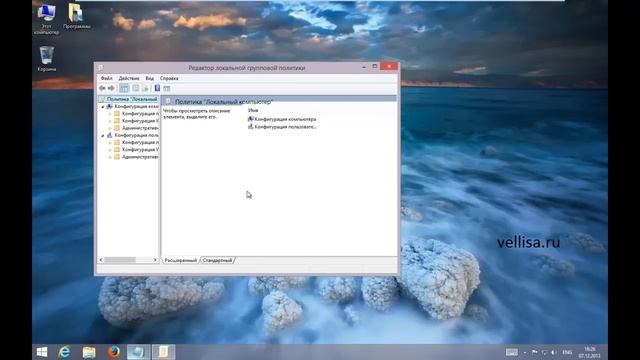This screenshot has height=360, width=640.
Task: Click the tree pane's left scroll arrow
Action: coord(101,260)
